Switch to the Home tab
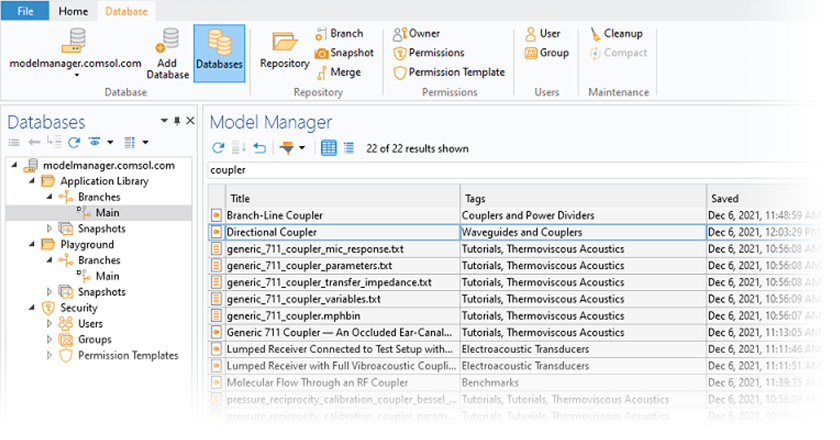The height and width of the screenshot is (440, 840). click(x=73, y=11)
